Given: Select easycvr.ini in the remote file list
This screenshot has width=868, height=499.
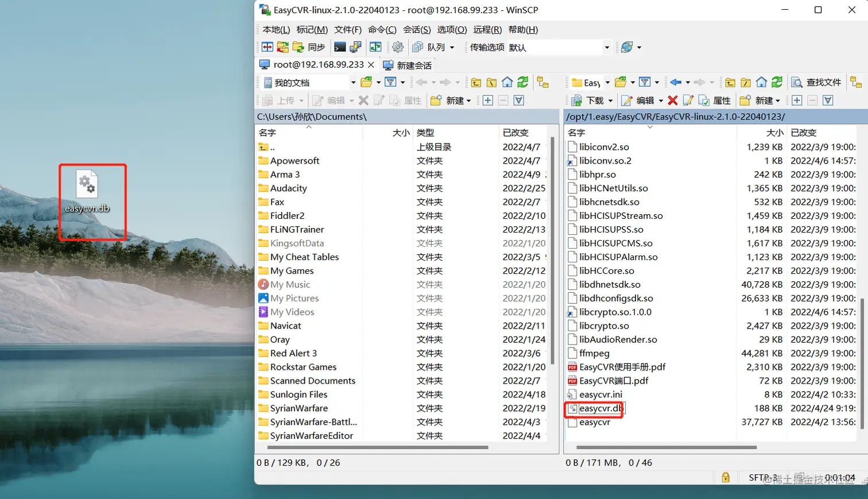Looking at the screenshot, I should [x=600, y=394].
